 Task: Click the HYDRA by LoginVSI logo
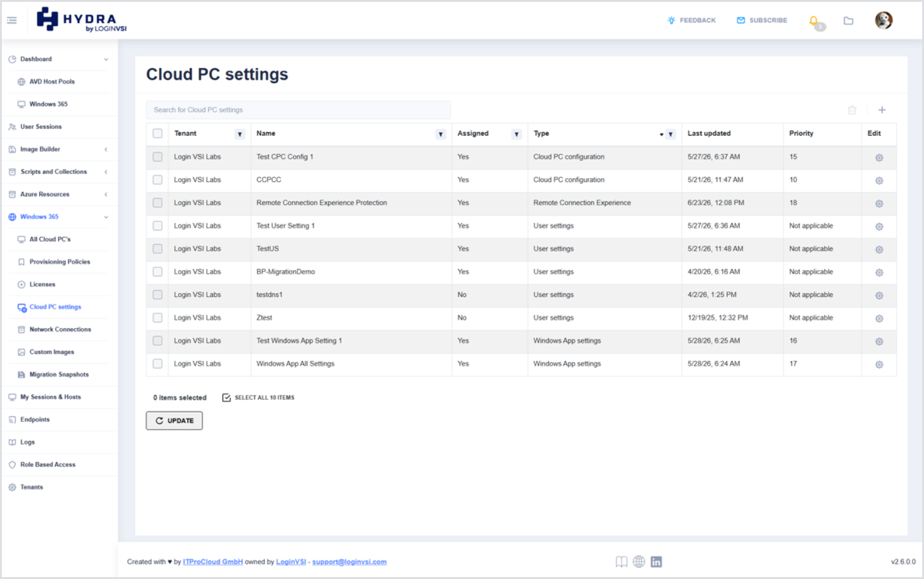[x=81, y=20]
